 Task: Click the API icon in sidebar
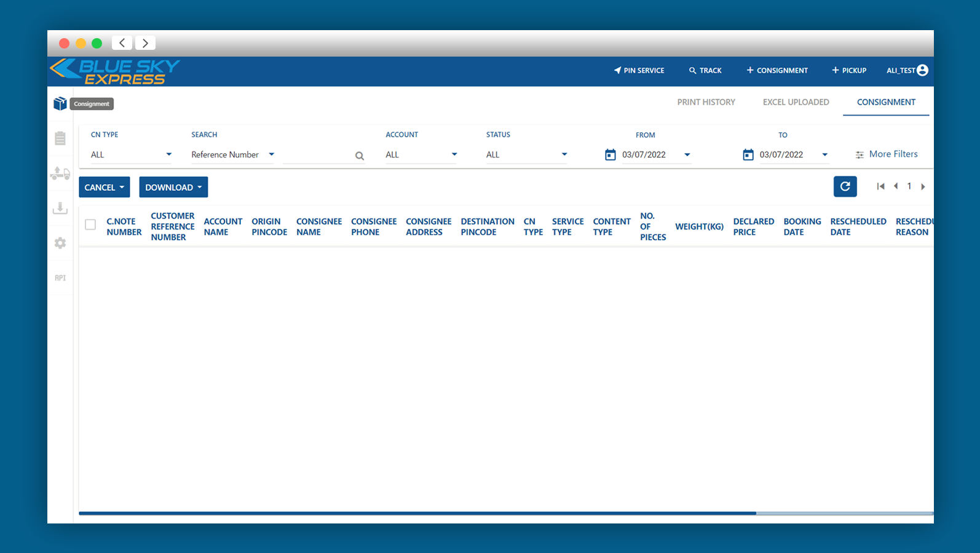tap(60, 278)
